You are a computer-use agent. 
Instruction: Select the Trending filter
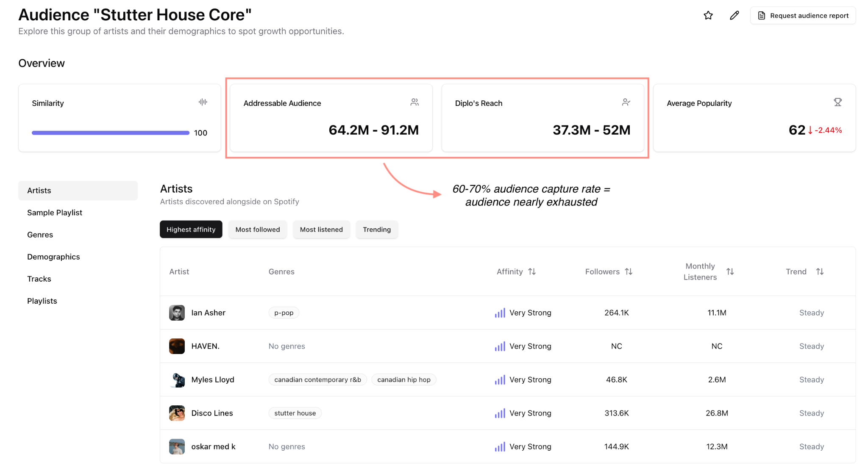[x=376, y=230]
